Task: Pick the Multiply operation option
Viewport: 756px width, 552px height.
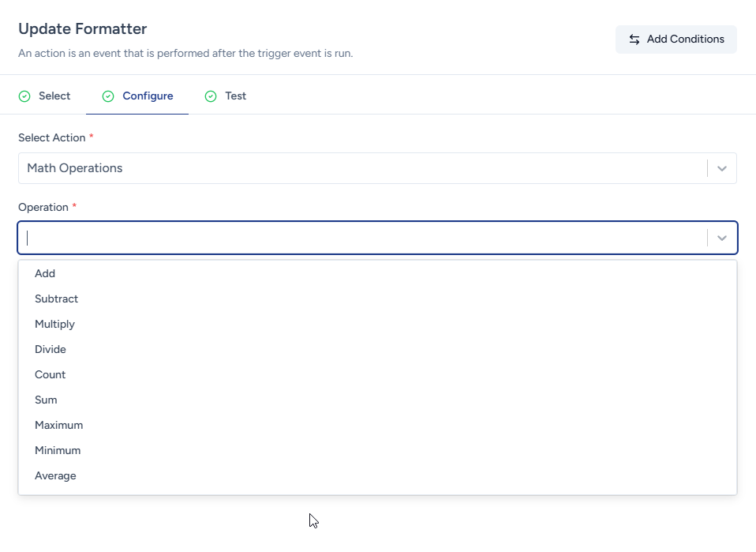Action: pos(54,324)
